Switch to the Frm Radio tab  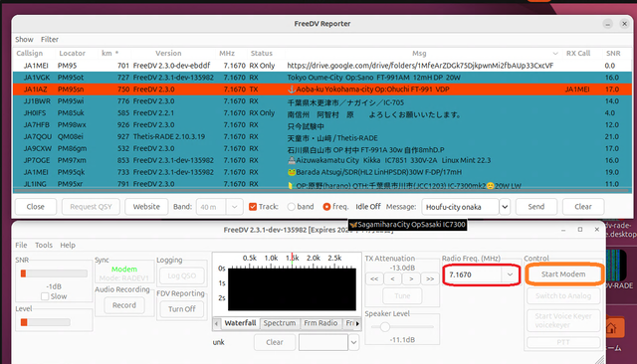tap(320, 323)
